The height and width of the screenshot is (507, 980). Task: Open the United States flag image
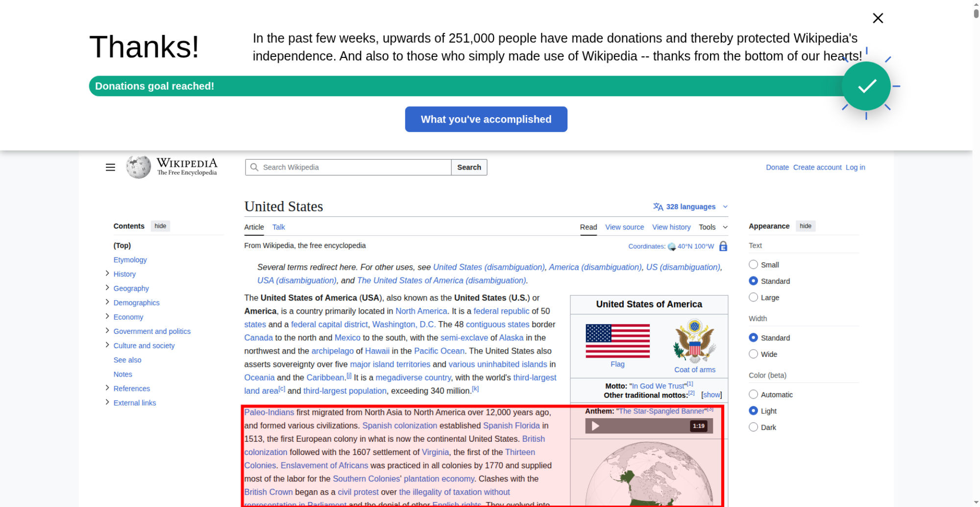pos(617,341)
